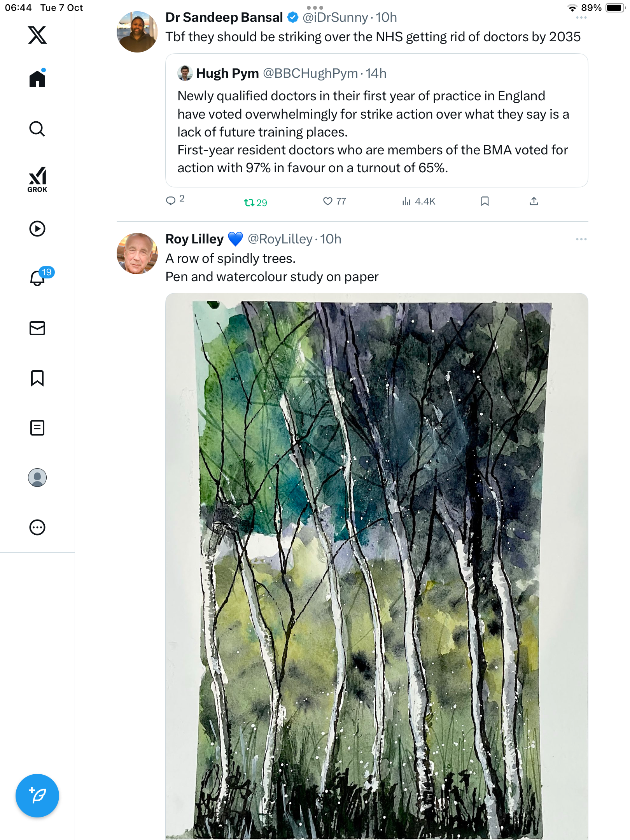The height and width of the screenshot is (840, 630).
Task: Expand the sidebar More menu
Action: click(x=37, y=527)
